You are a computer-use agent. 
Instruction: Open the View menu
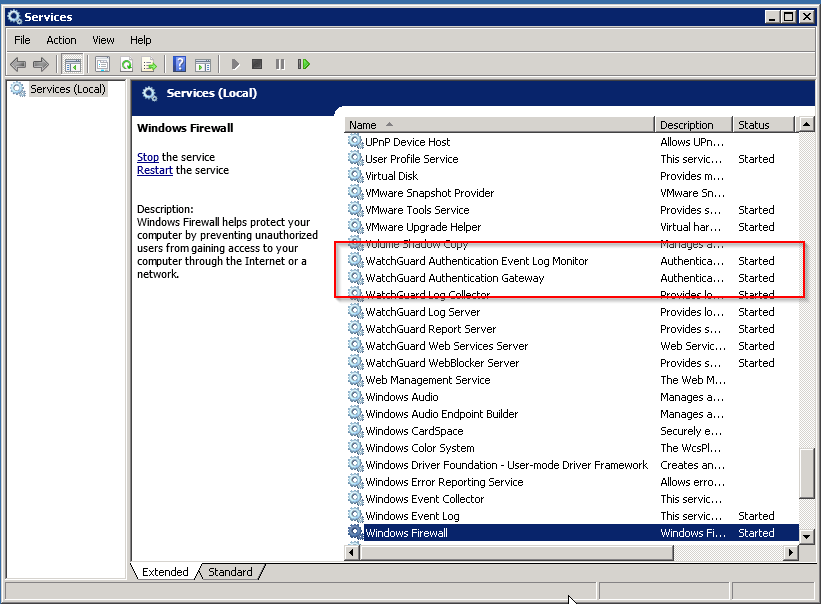[x=103, y=40]
